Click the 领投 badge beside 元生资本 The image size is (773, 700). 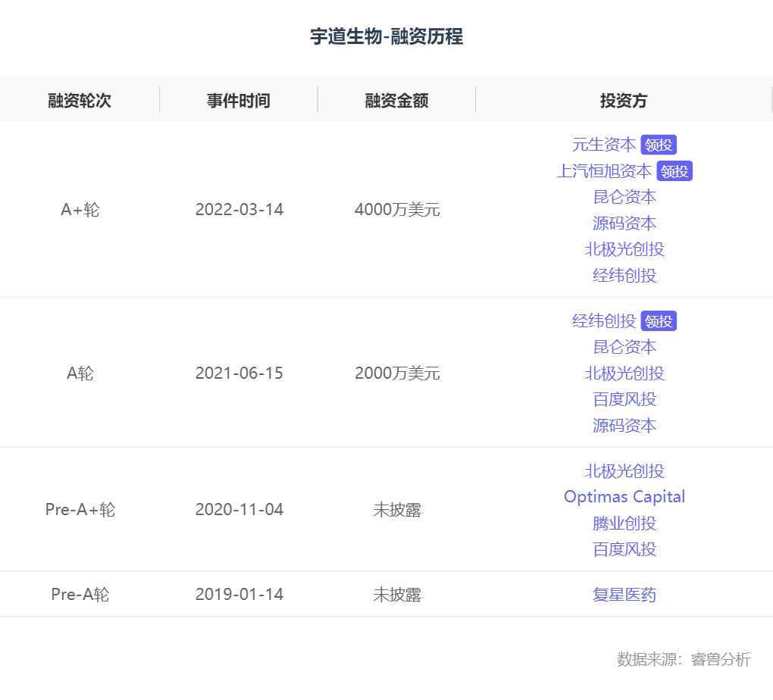click(659, 145)
